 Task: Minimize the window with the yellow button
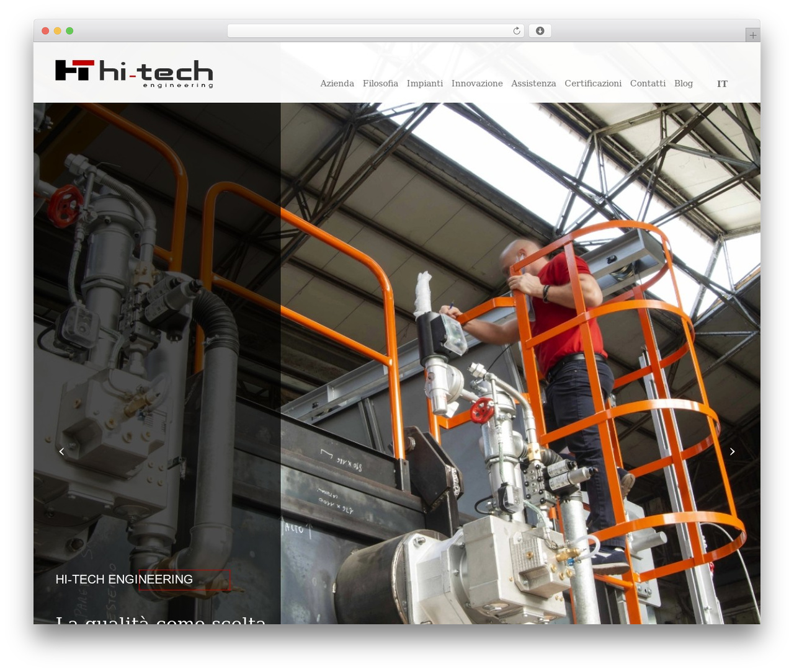point(57,31)
